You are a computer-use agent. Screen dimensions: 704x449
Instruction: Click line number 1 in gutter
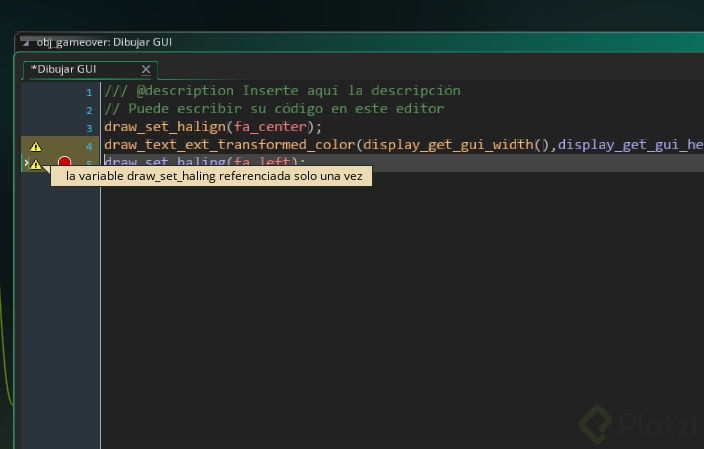point(89,92)
